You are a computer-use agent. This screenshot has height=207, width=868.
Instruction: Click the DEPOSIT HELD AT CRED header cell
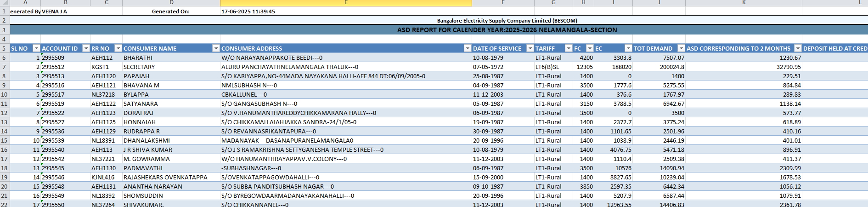(x=835, y=48)
